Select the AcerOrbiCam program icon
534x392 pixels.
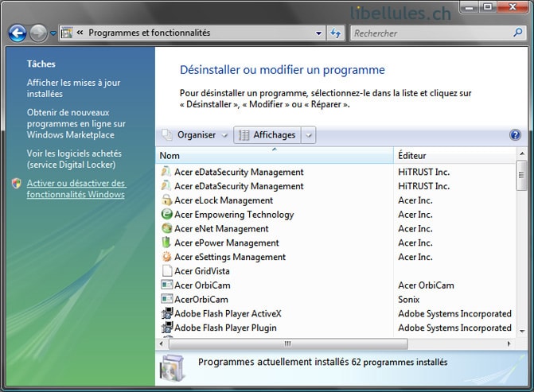(166, 299)
